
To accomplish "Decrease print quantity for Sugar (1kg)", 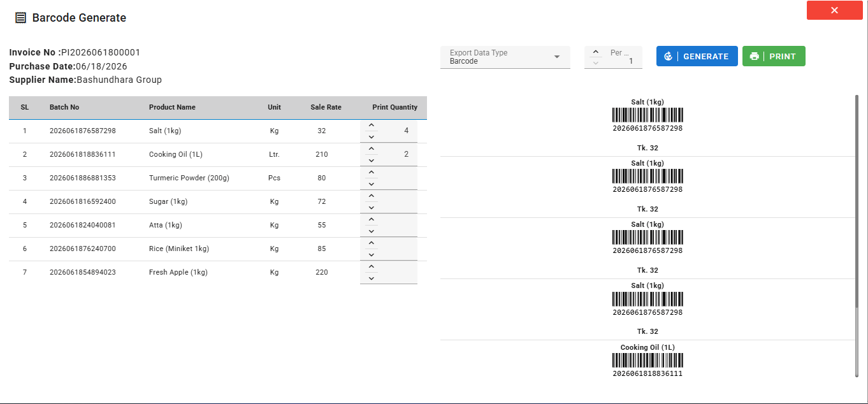I will 371,207.
